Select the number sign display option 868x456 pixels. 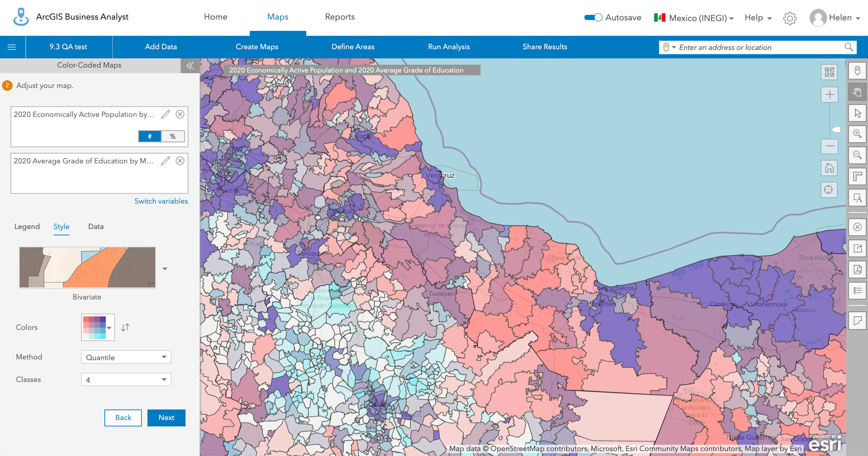click(x=149, y=136)
